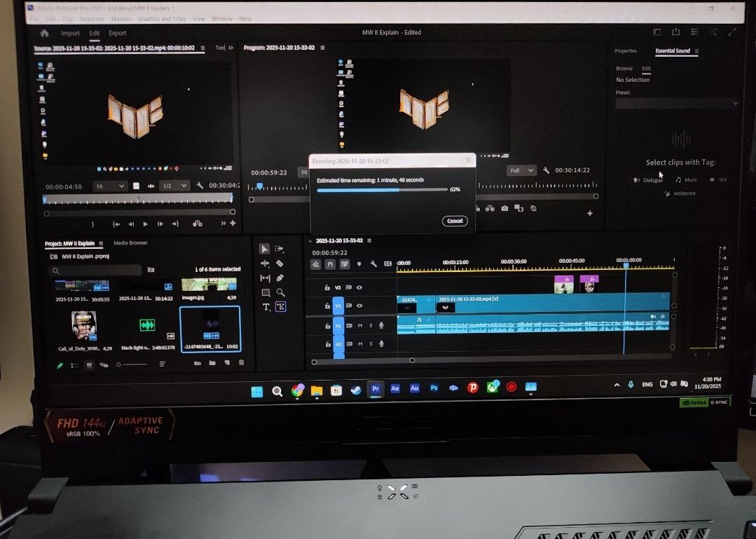Click the Home icon in the header
This screenshot has width=756, height=539.
[x=45, y=33]
